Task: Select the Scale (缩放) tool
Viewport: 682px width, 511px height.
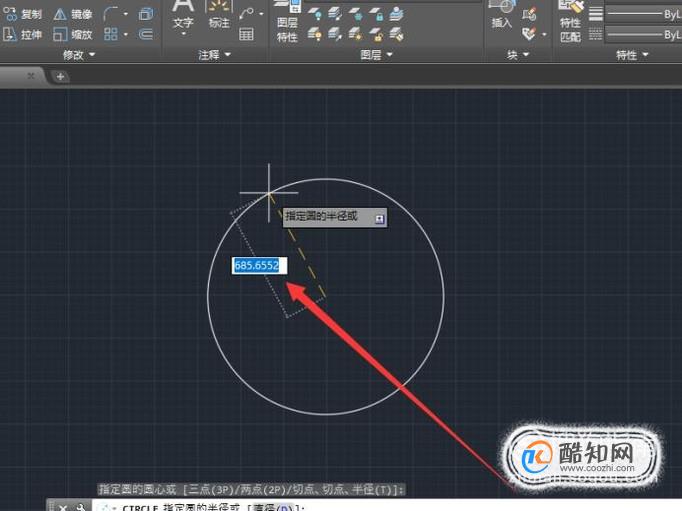Action: 73,34
